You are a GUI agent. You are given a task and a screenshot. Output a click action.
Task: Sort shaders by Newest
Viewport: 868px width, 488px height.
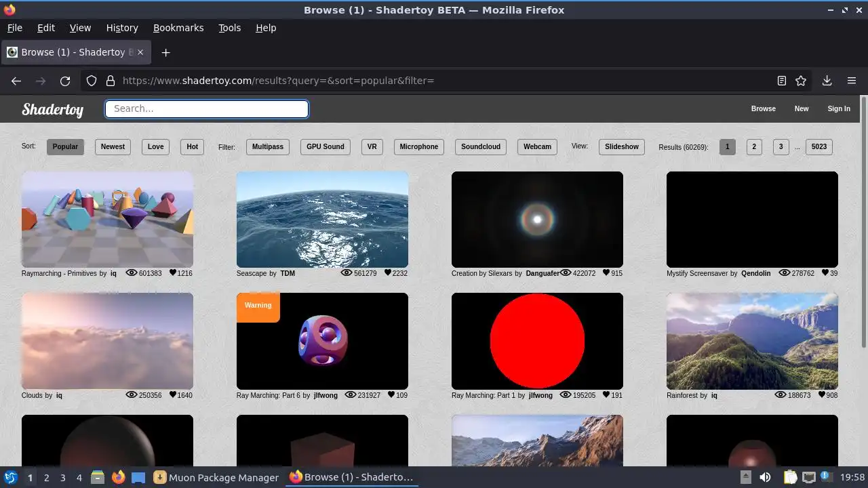(113, 146)
